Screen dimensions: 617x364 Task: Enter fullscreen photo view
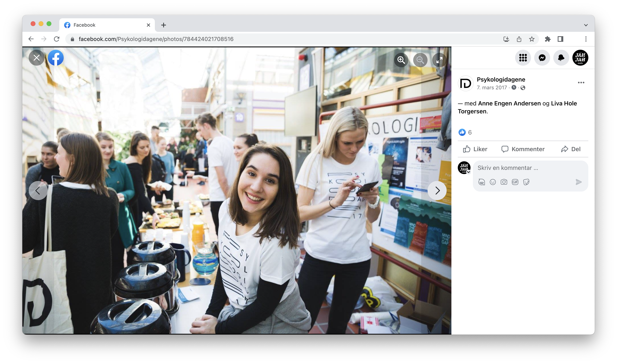point(439,60)
